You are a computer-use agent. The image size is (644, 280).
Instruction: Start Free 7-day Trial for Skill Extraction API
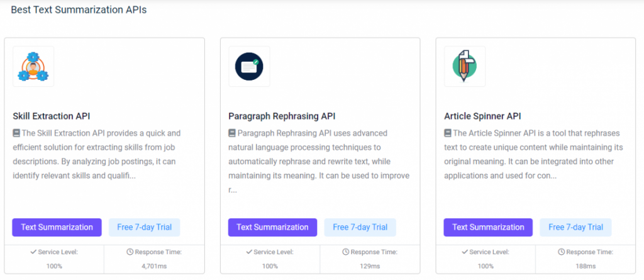[x=144, y=227]
